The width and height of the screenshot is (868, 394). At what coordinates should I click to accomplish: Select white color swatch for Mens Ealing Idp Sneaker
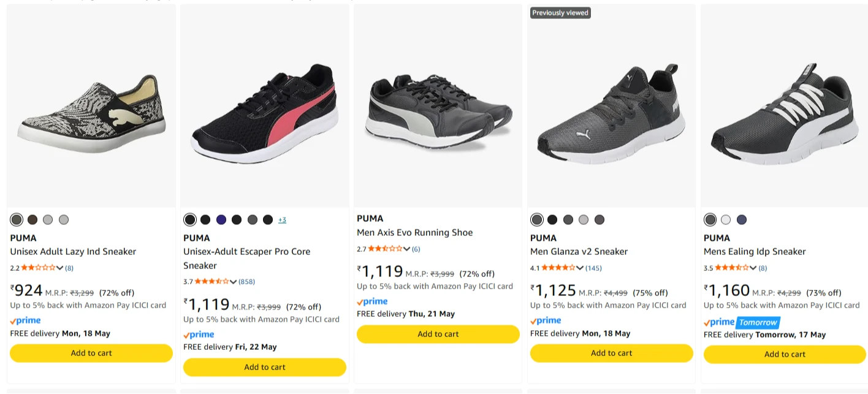[x=726, y=219]
